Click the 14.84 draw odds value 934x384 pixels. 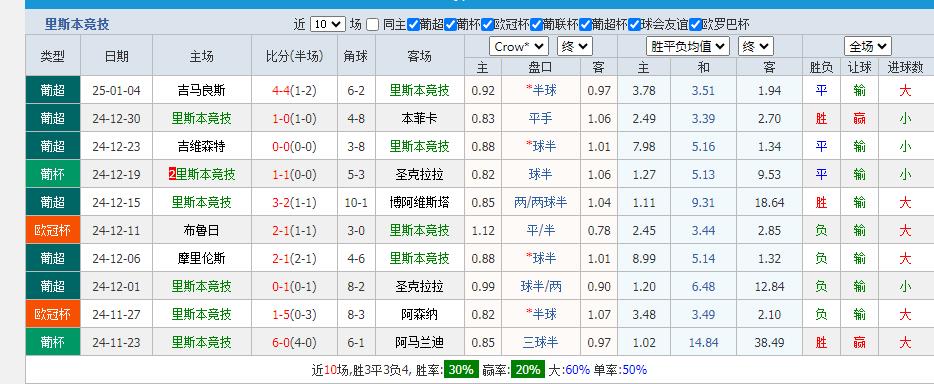pyautogui.click(x=703, y=342)
